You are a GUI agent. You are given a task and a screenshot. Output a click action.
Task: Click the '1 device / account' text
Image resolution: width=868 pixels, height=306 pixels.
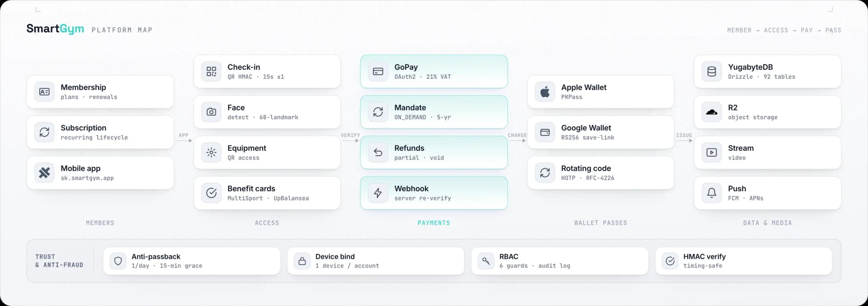click(x=347, y=266)
